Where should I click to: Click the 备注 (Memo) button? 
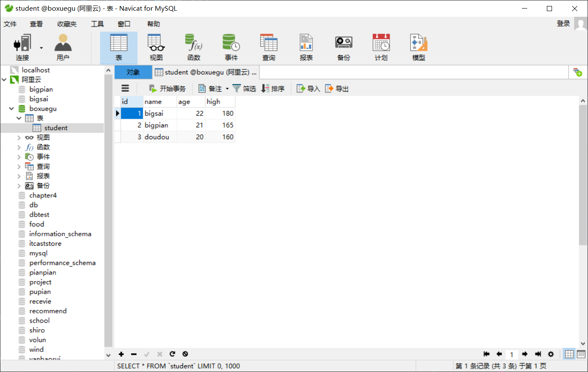tap(210, 89)
